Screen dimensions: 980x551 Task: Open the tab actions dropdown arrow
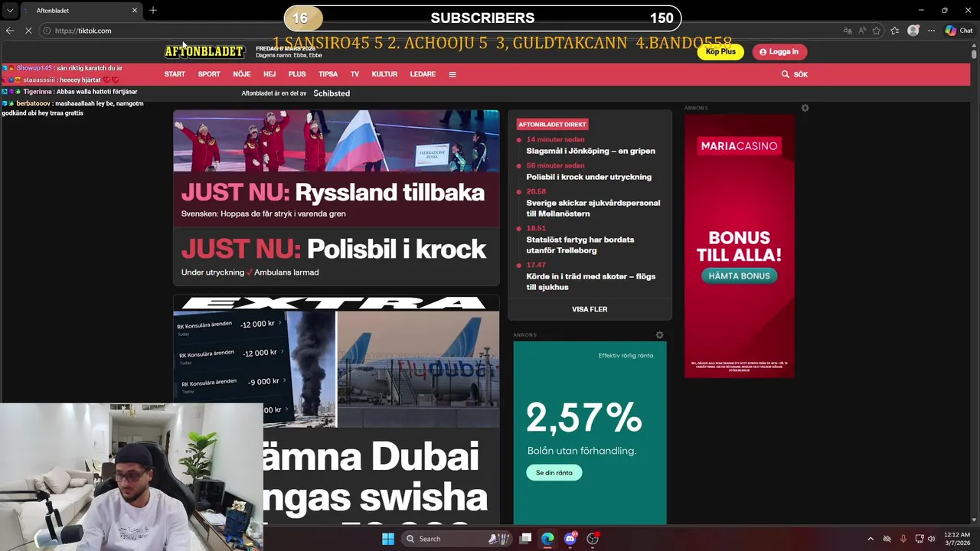(x=9, y=10)
